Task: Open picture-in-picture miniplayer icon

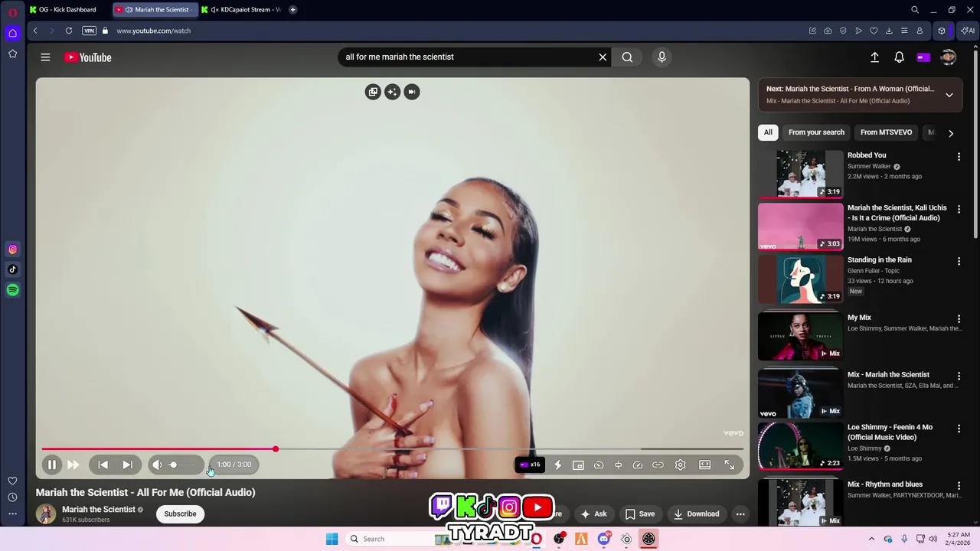Action: tap(578, 465)
